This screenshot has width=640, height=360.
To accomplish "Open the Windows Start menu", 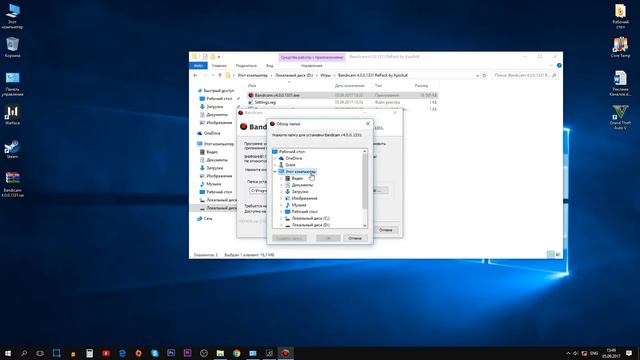I will pos(8,353).
